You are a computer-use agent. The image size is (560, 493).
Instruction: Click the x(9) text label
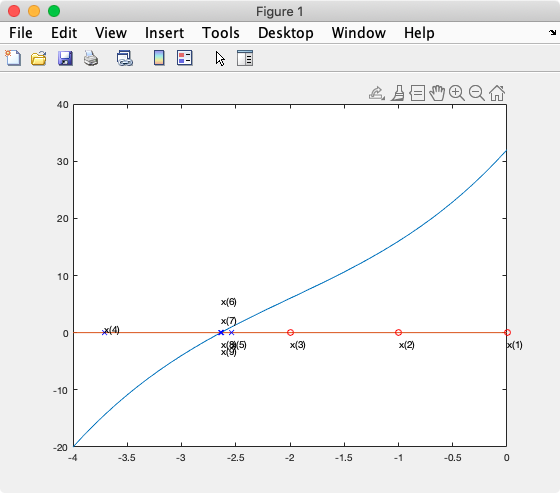pyautogui.click(x=229, y=353)
